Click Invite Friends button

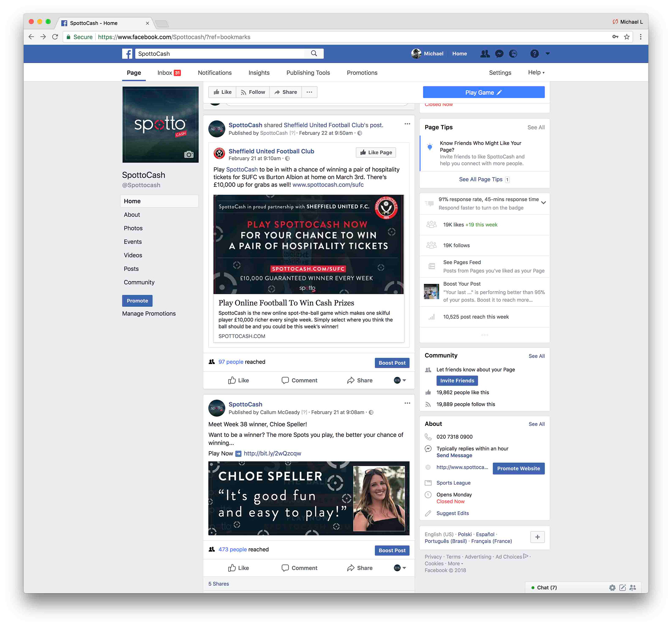[457, 381]
